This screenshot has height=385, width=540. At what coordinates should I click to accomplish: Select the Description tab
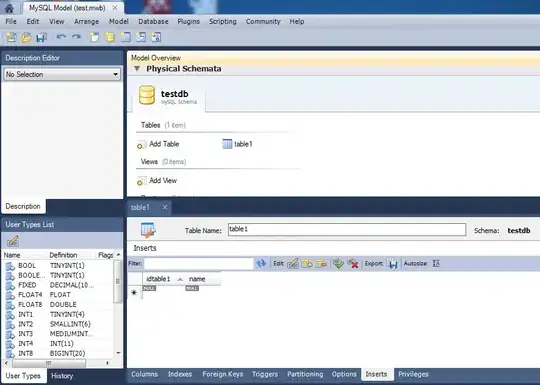pyautogui.click(x=23, y=206)
